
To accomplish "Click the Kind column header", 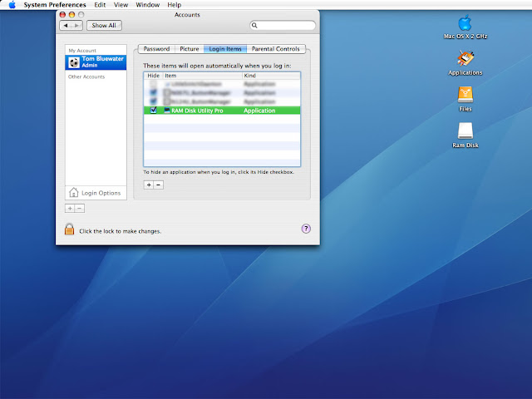I will [271, 76].
